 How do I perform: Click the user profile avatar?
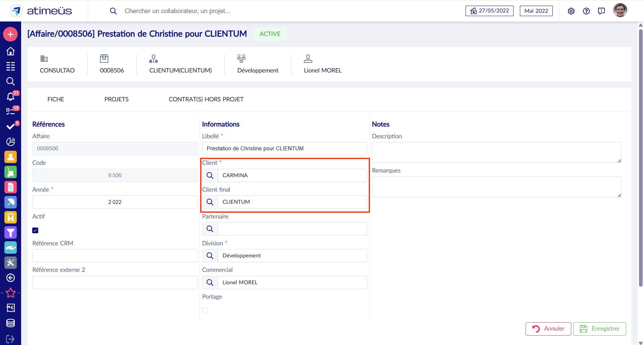click(x=620, y=10)
